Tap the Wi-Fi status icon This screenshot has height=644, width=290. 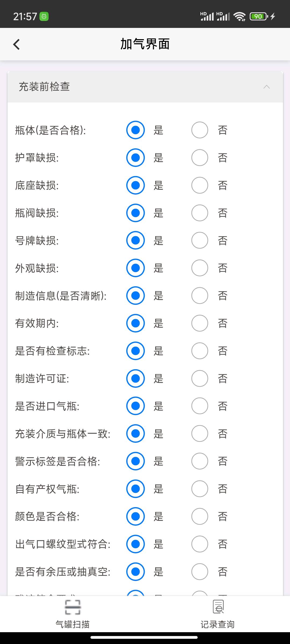pos(240,17)
